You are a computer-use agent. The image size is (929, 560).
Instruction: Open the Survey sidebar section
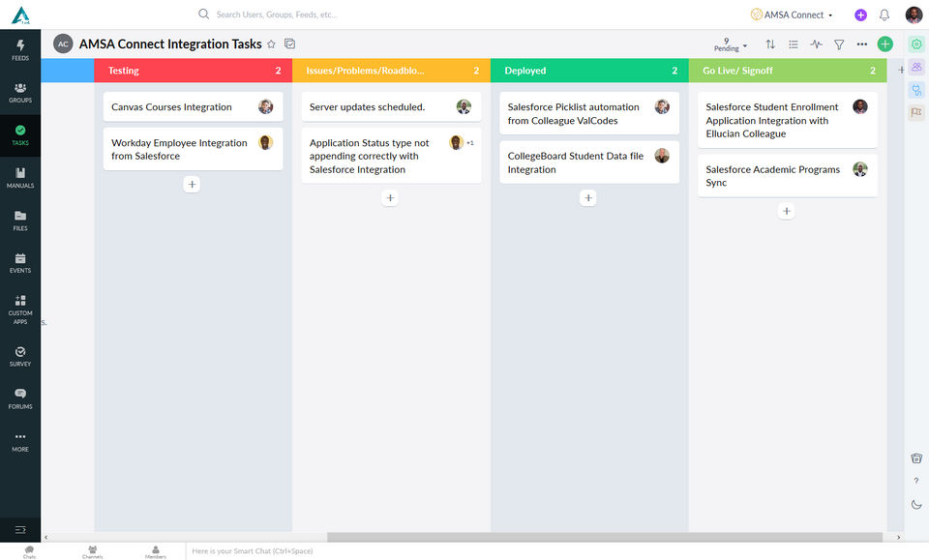pyautogui.click(x=20, y=356)
